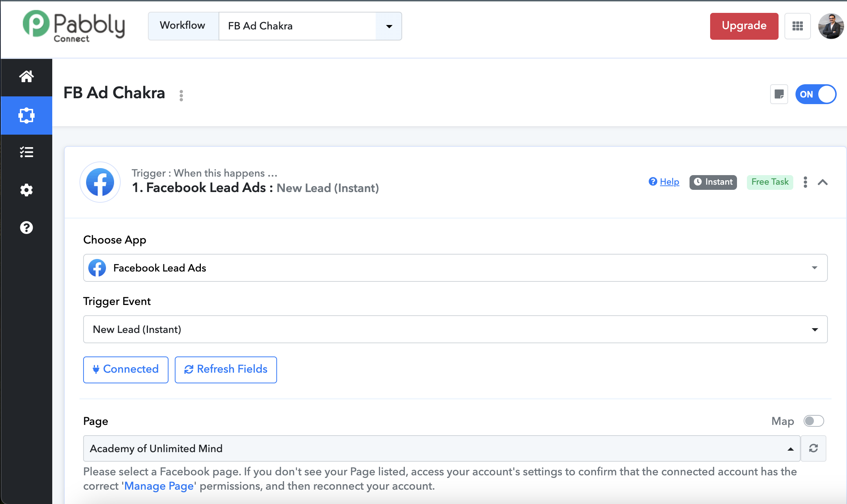Turn the workflow ON/OFF switch

[x=816, y=94]
